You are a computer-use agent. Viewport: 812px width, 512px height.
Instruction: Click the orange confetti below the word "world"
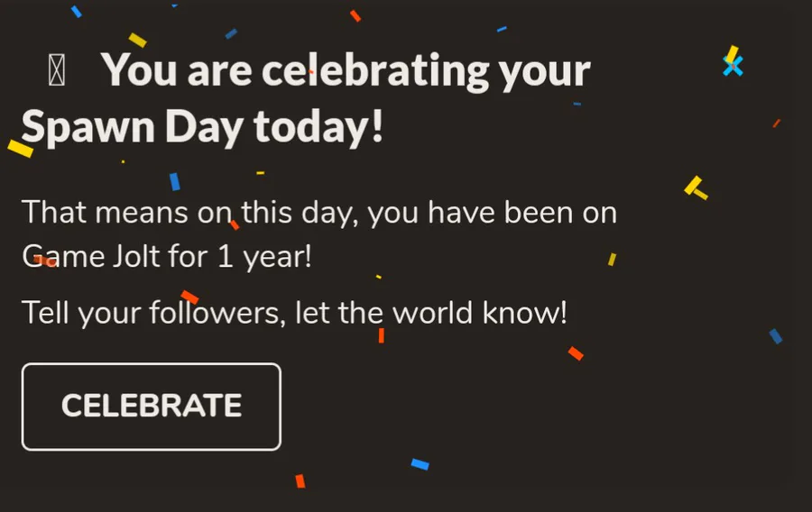pyautogui.click(x=382, y=335)
